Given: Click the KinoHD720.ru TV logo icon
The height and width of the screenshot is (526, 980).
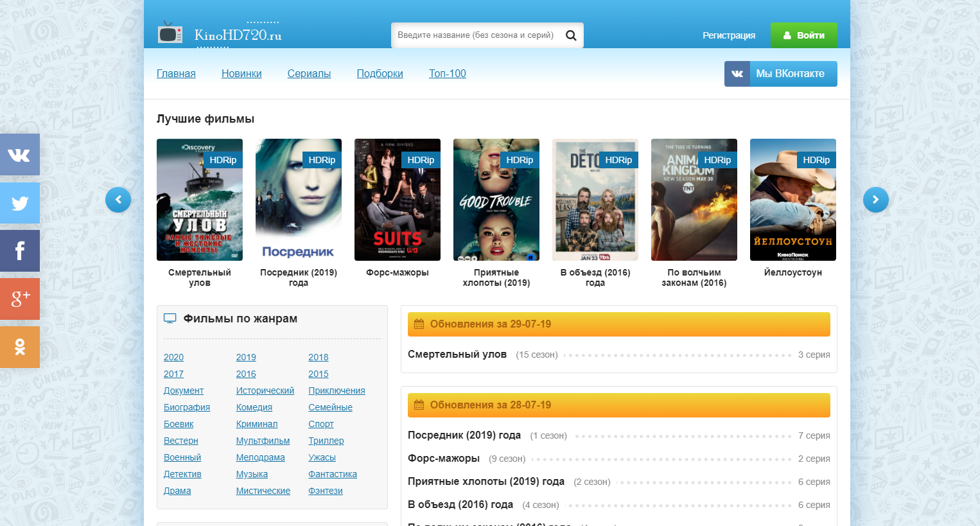Looking at the screenshot, I should [x=170, y=33].
